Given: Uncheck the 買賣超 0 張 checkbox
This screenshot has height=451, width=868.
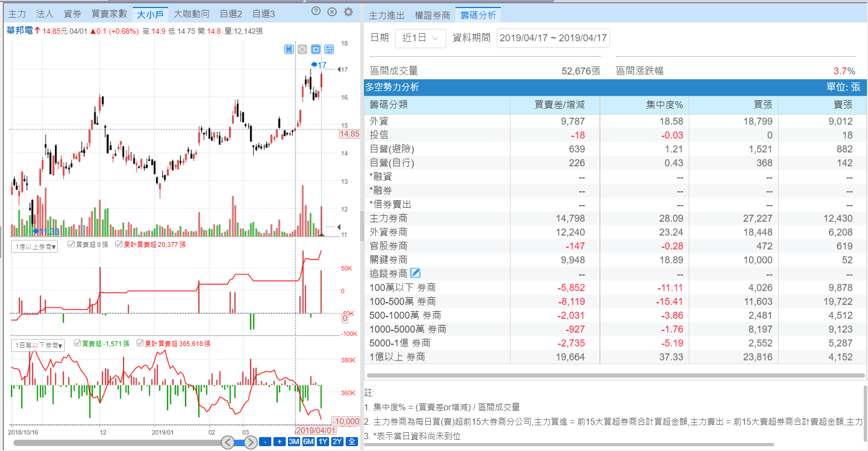Looking at the screenshot, I should tap(71, 244).
